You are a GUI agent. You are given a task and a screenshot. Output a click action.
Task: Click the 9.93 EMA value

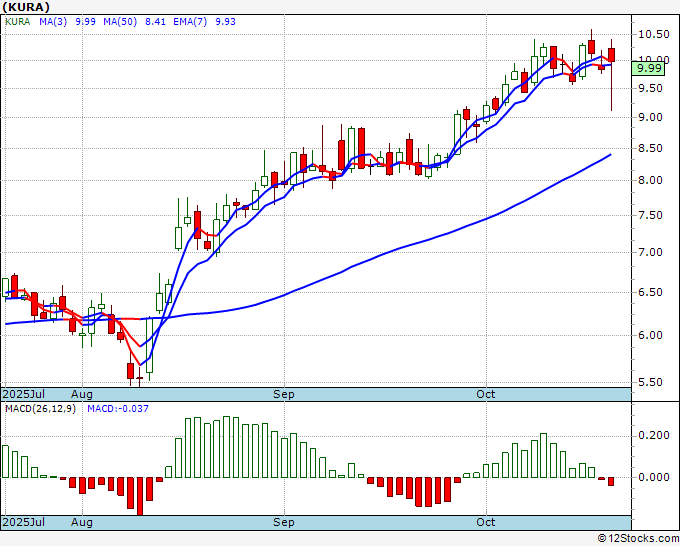tap(225, 22)
